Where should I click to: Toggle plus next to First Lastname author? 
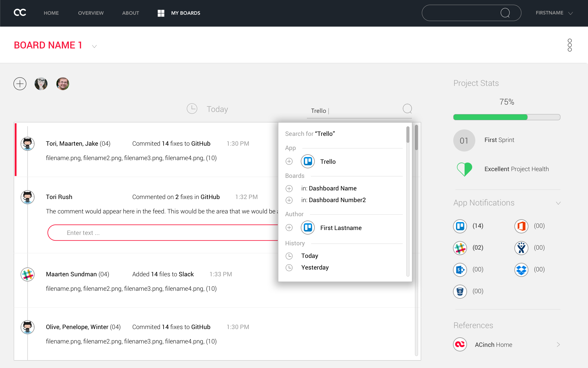[289, 228]
